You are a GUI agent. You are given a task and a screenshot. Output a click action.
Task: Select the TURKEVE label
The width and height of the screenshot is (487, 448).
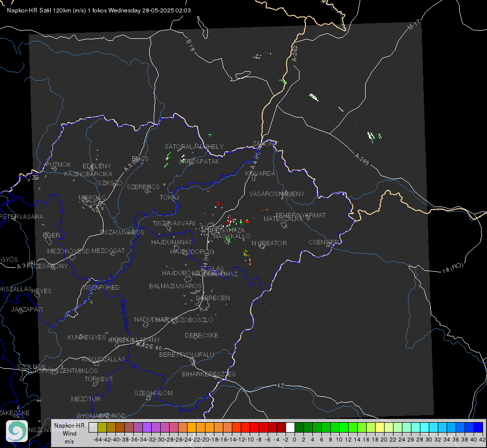click(x=98, y=379)
